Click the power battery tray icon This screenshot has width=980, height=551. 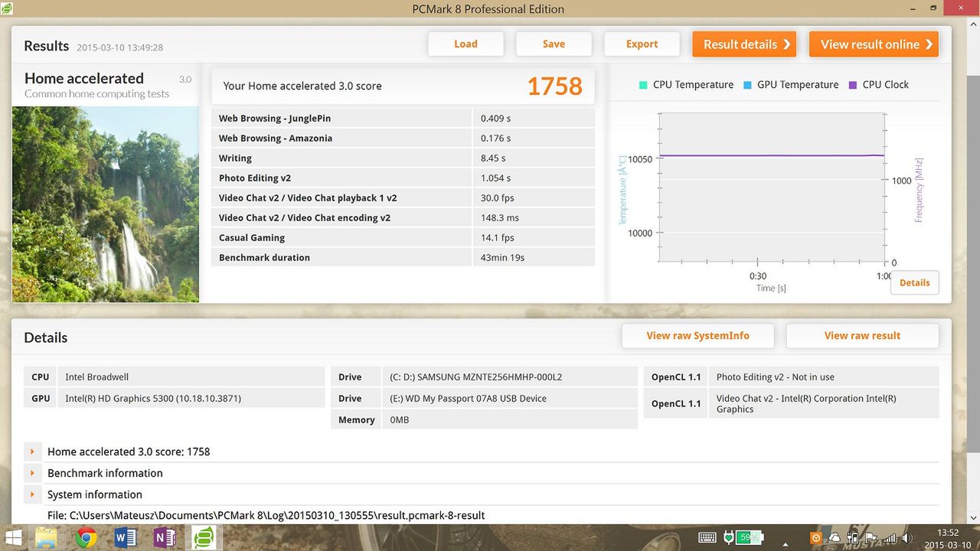(852, 537)
